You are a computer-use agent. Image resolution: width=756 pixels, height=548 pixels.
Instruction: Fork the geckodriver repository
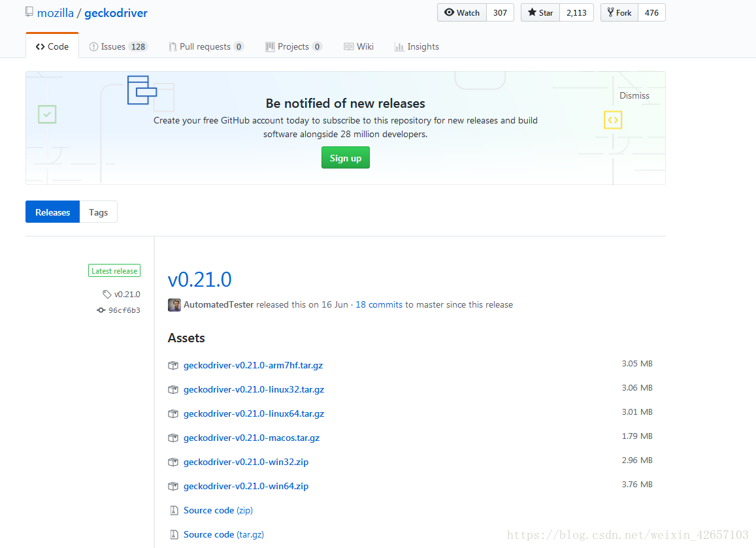619,12
